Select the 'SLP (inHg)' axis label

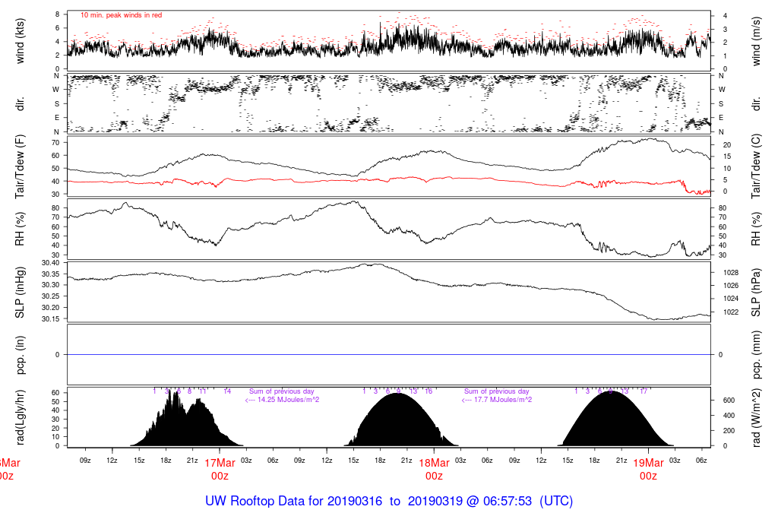pyautogui.click(x=20, y=293)
